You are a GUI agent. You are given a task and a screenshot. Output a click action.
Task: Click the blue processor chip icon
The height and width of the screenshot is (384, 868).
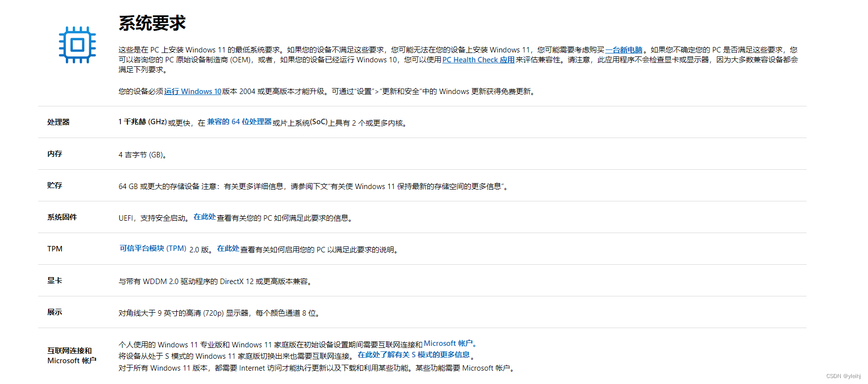77,45
